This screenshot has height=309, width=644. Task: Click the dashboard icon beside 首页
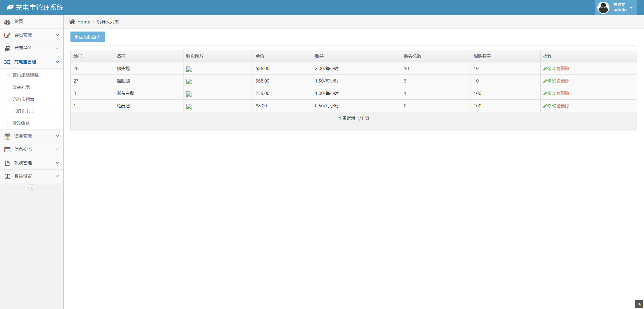click(7, 22)
